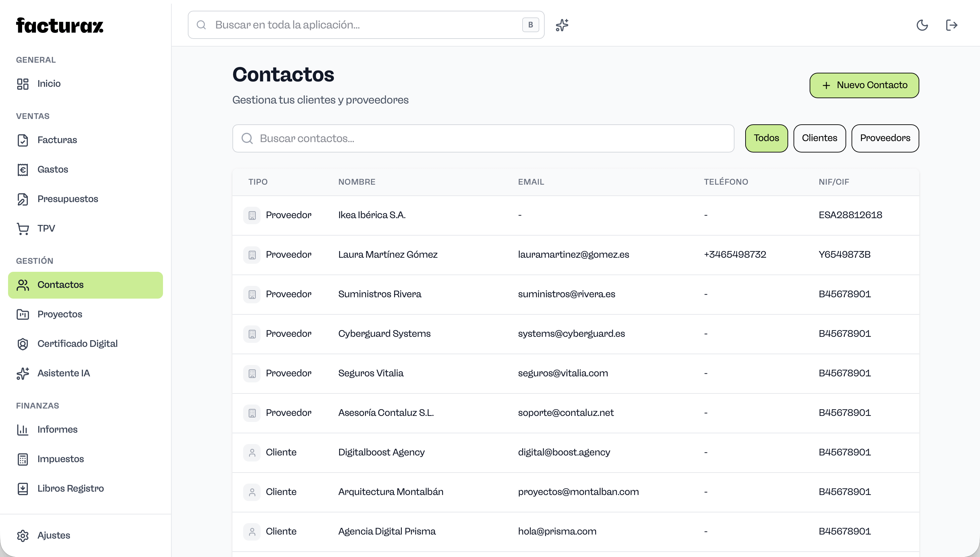Screen dimensions: 980x557
Task: Select the Todos filter
Action: 766,138
